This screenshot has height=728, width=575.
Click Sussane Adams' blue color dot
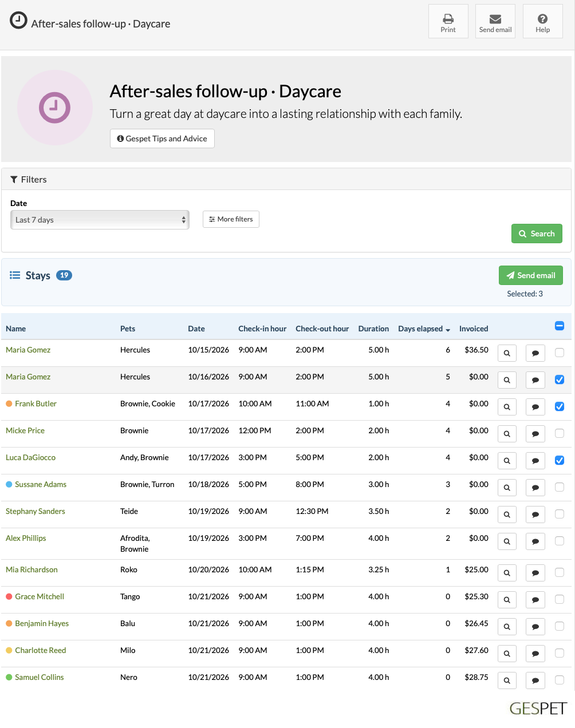pos(9,484)
